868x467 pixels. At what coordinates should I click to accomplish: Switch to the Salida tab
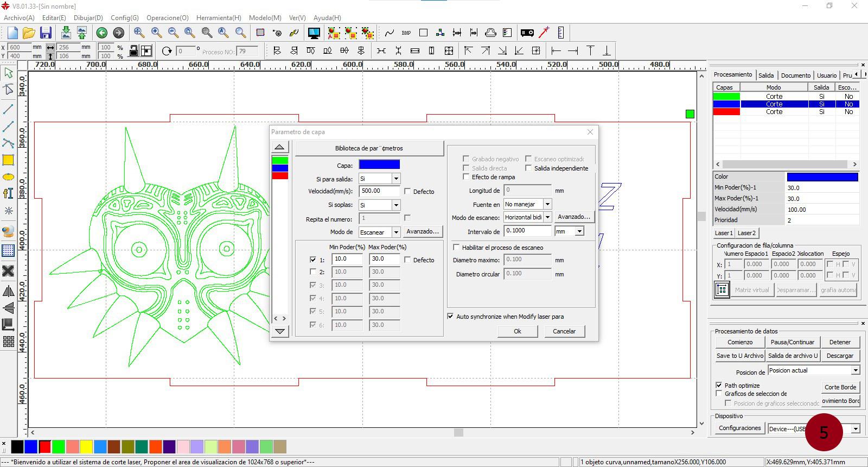766,75
